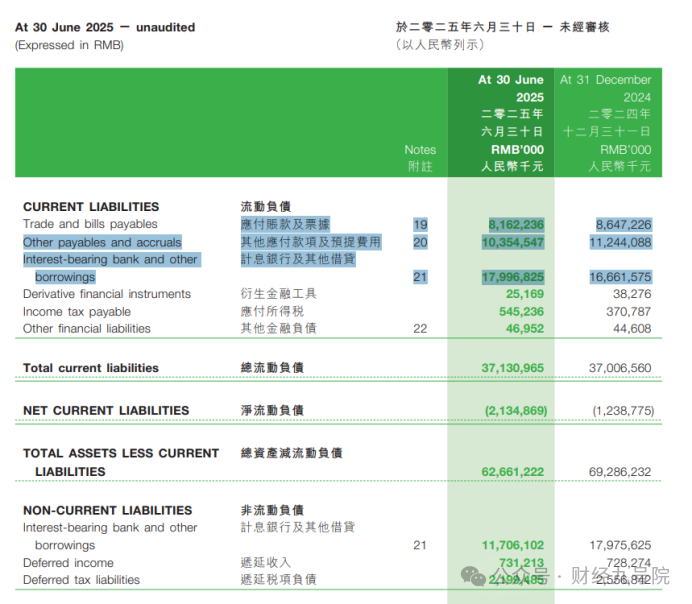Viewport: 692px width, 604px height.
Task: Click the Chinese label 其他應付款項及預提費用
Action: tap(311, 242)
